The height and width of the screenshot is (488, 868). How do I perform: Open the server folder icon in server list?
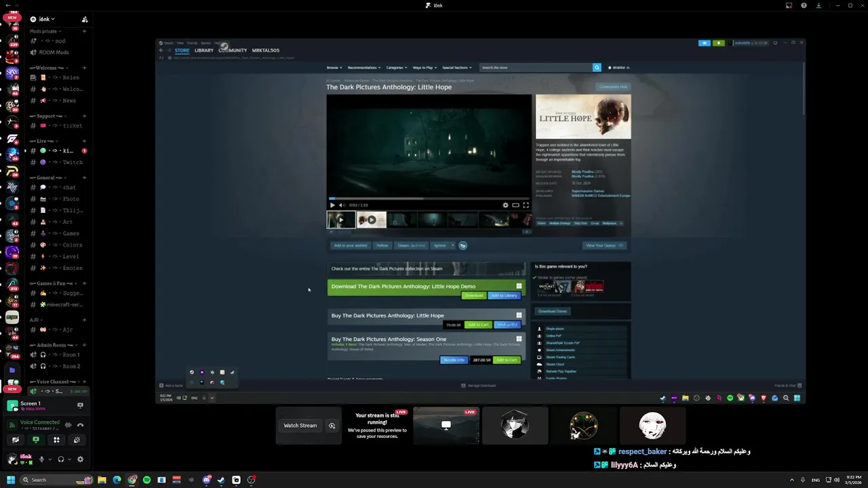coord(12,371)
